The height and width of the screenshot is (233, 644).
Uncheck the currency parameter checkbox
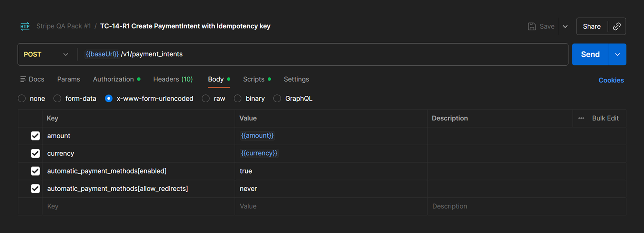point(35,153)
